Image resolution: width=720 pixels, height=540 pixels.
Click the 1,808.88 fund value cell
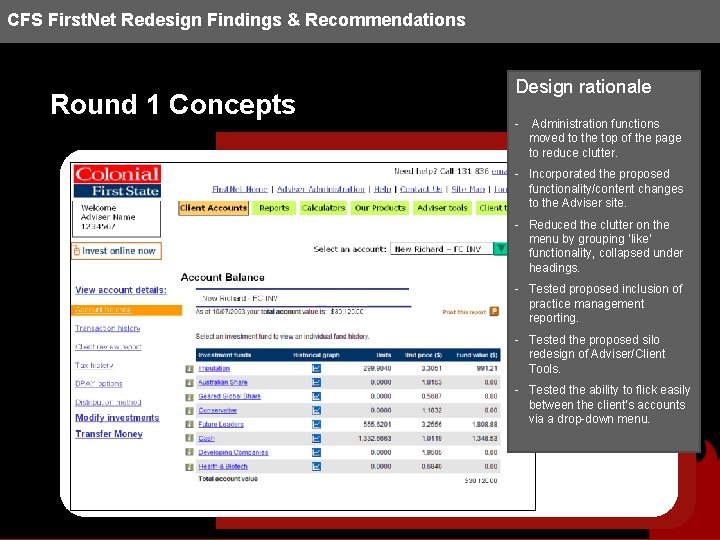484,424
